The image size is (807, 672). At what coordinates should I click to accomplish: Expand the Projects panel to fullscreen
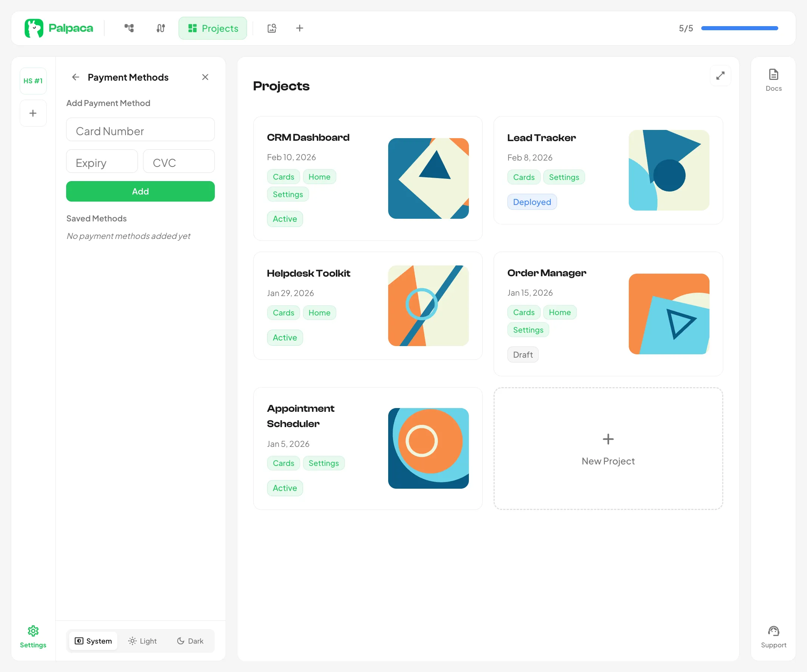(x=721, y=76)
